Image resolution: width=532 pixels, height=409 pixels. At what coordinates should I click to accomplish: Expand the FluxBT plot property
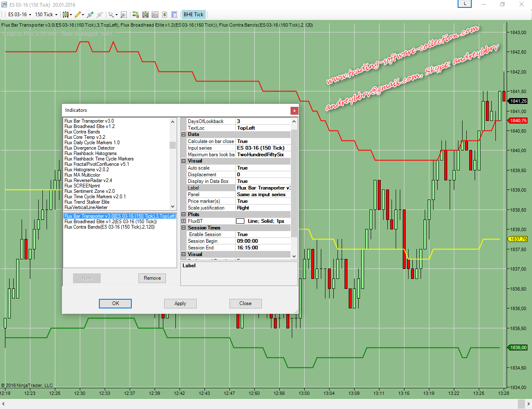click(x=183, y=221)
